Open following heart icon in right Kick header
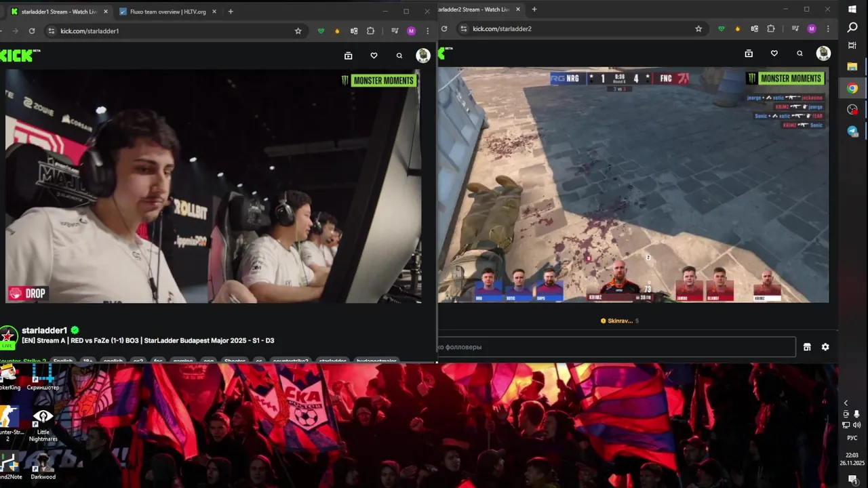This screenshot has height=488, width=868. coord(774,54)
